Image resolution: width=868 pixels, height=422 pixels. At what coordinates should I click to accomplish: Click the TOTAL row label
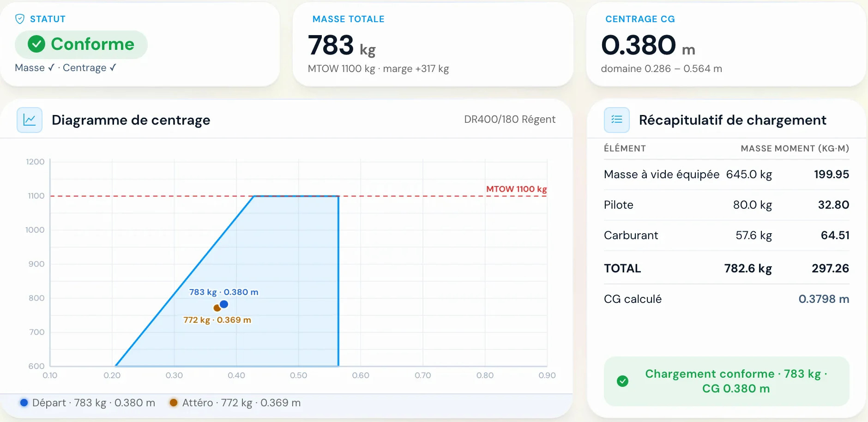click(x=622, y=269)
